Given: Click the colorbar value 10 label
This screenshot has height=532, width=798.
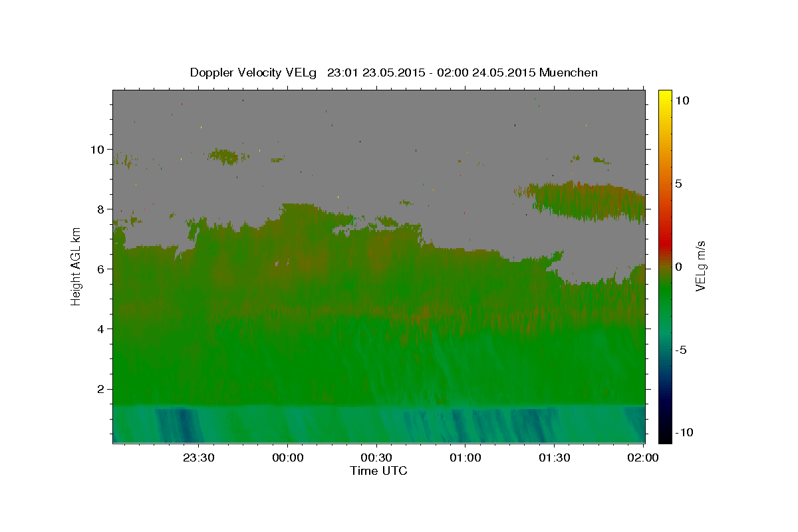Looking at the screenshot, I should click(x=682, y=100).
